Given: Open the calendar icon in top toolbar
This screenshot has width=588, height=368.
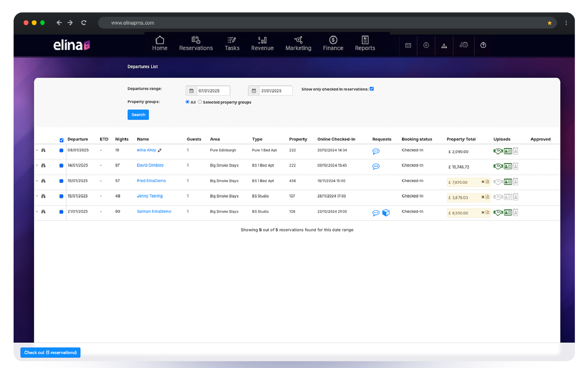Looking at the screenshot, I should (x=408, y=45).
